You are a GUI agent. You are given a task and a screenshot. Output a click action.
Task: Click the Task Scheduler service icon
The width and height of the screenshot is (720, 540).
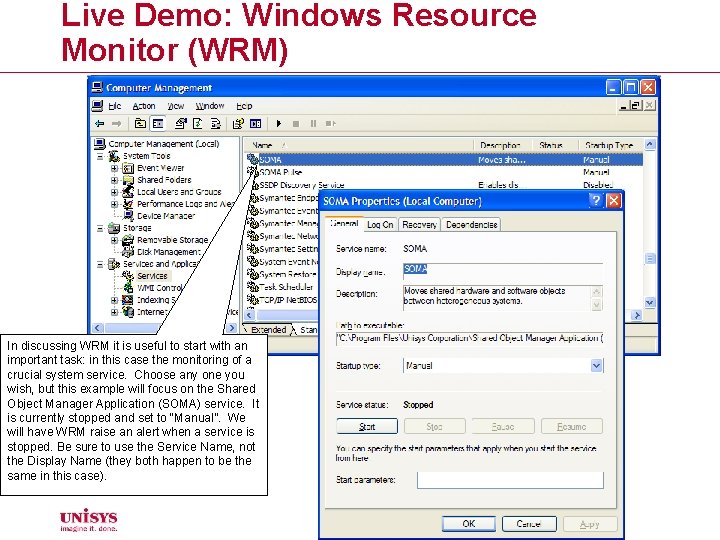[253, 287]
